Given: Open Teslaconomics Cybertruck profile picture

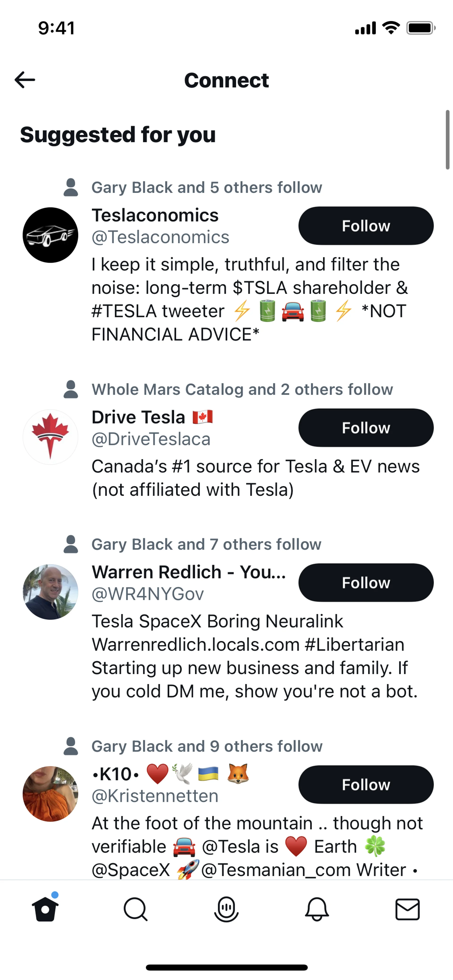Looking at the screenshot, I should click(x=51, y=235).
